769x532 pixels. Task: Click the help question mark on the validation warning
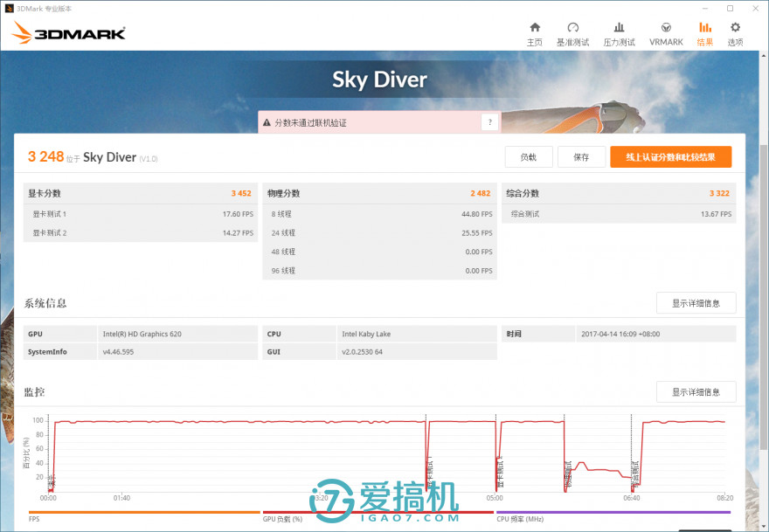point(489,122)
